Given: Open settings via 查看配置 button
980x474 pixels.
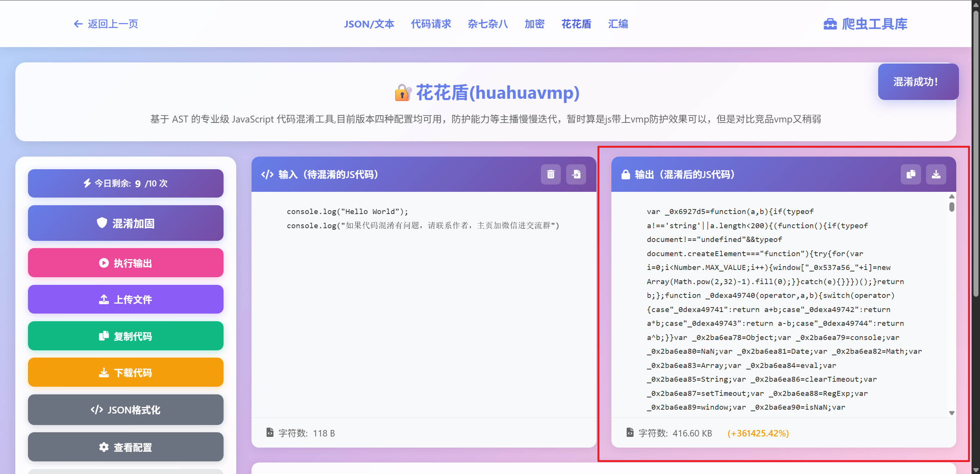Looking at the screenshot, I should pos(126,447).
